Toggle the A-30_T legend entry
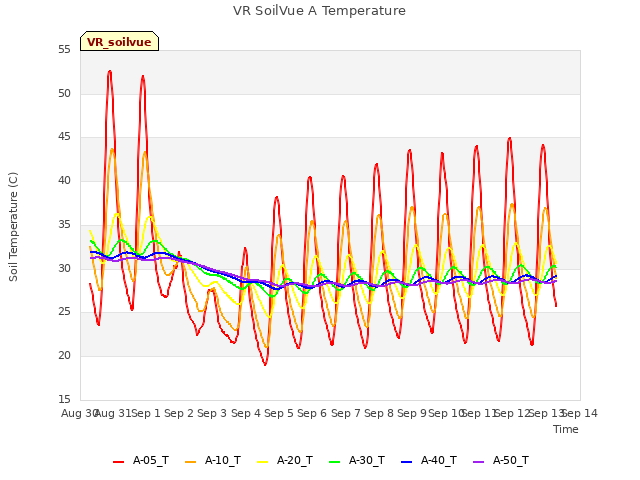The height and width of the screenshot is (480, 640). coord(357,461)
